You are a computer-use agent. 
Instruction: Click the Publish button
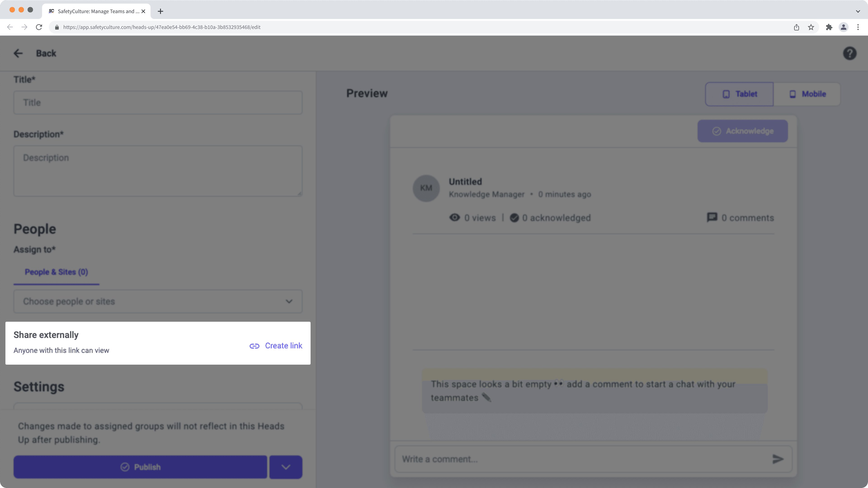click(140, 467)
